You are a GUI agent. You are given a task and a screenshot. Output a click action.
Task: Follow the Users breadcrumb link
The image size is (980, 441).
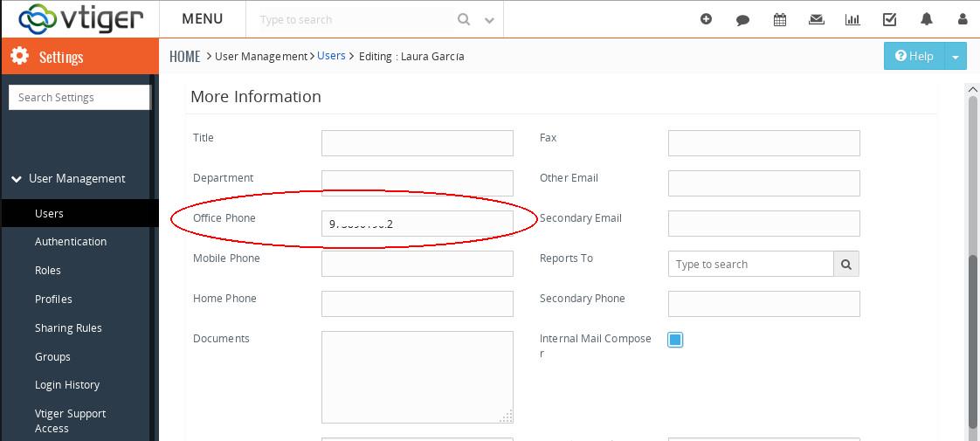coord(331,56)
